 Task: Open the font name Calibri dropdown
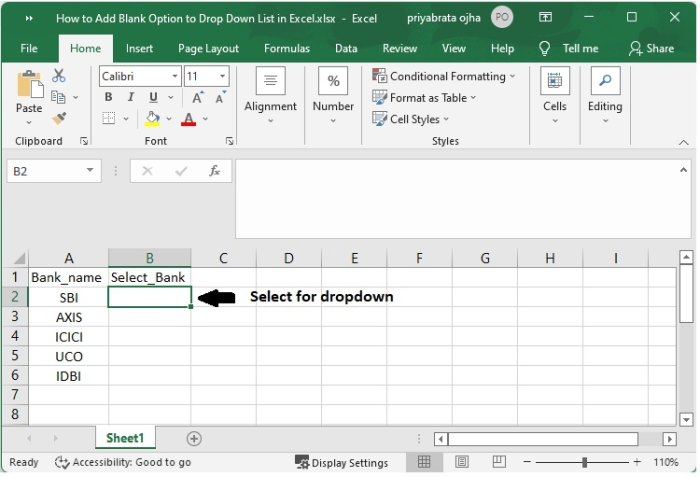175,76
